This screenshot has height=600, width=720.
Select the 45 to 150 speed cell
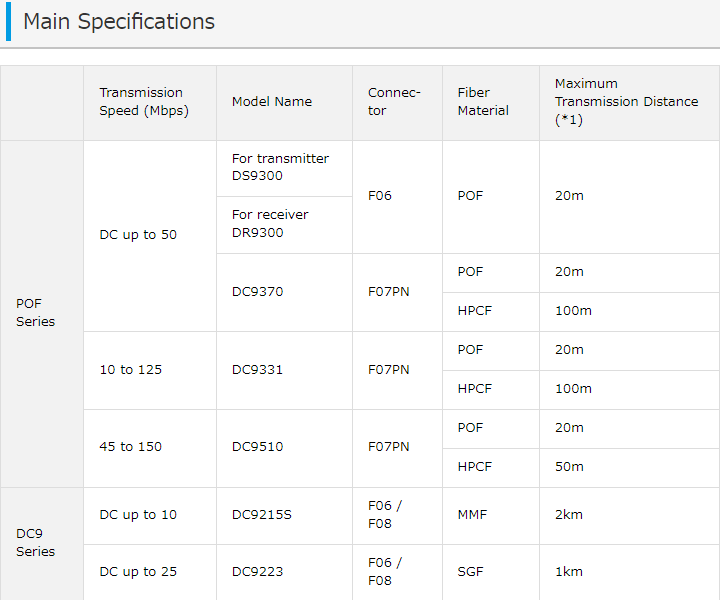pyautogui.click(x=150, y=449)
